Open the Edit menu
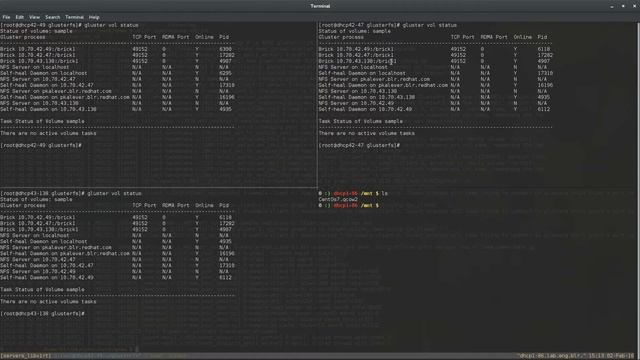The height and width of the screenshot is (360, 640). [x=20, y=17]
